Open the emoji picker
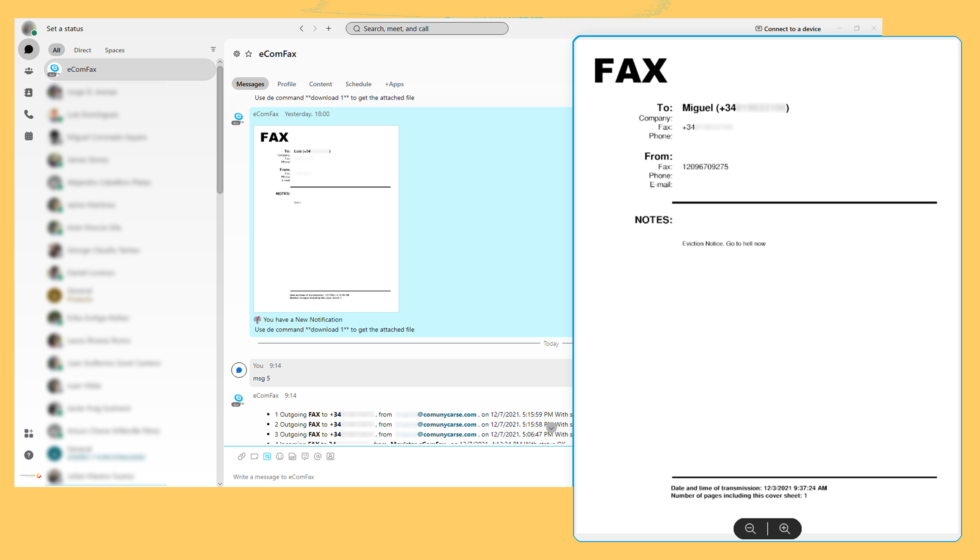 (280, 456)
